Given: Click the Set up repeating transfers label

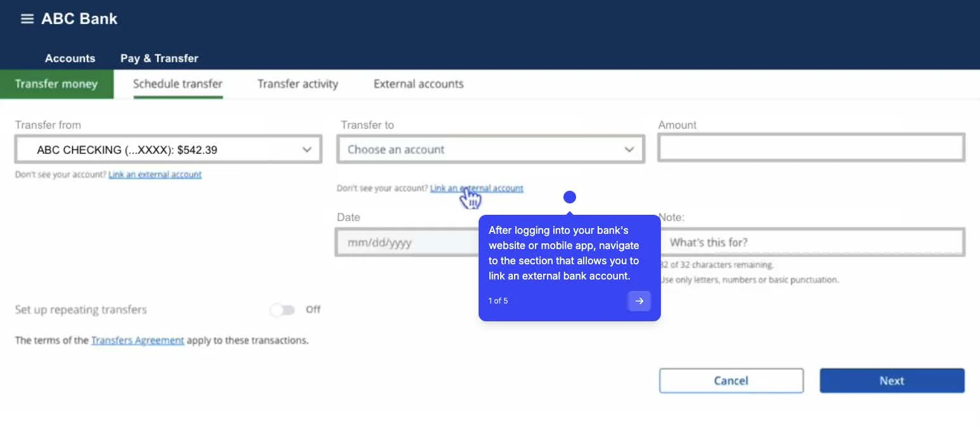Looking at the screenshot, I should [x=81, y=310].
